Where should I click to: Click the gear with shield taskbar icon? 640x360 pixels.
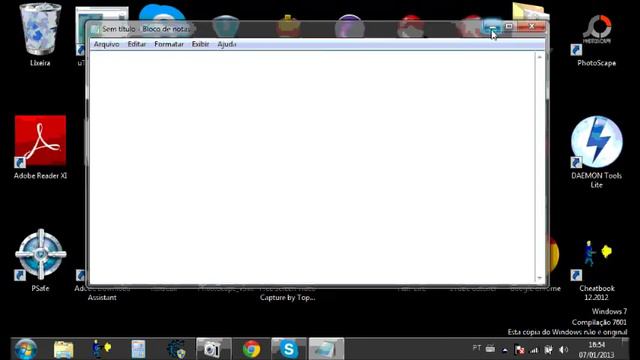tap(176, 349)
